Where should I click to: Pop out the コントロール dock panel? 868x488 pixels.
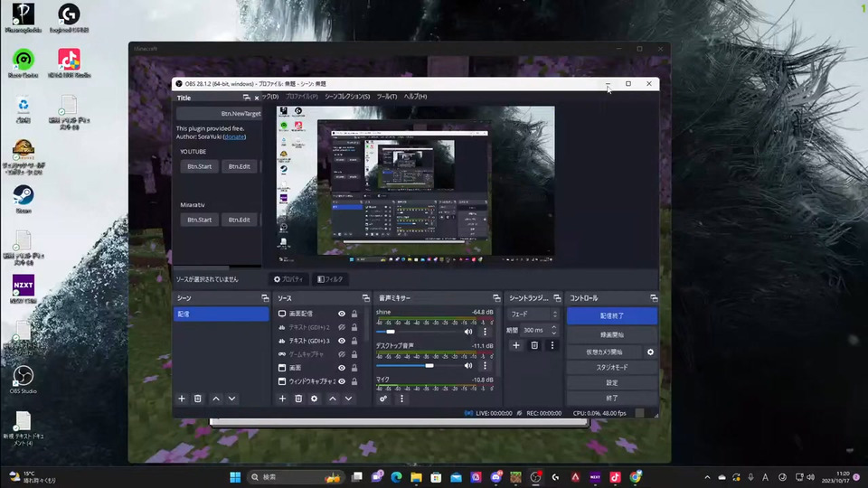[x=654, y=298]
